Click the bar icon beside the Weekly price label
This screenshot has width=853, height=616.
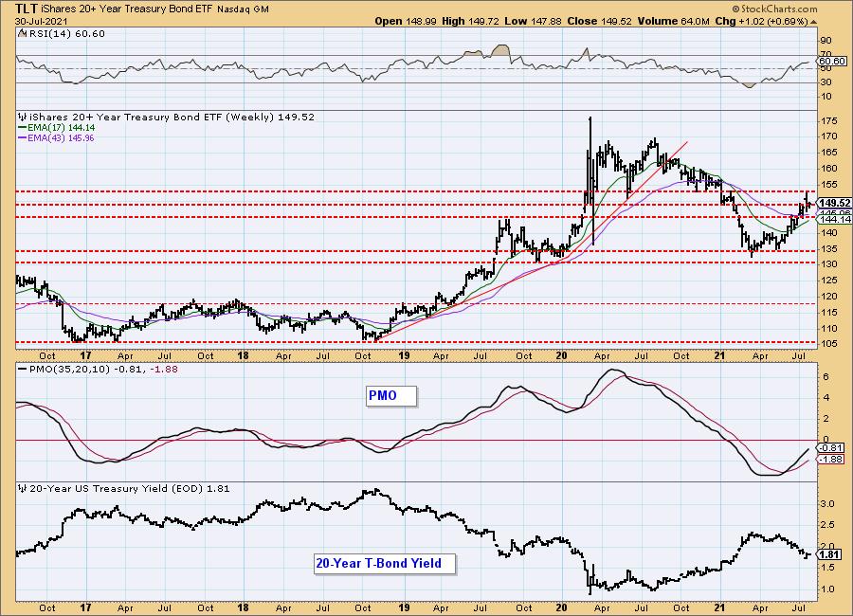pyautogui.click(x=23, y=117)
